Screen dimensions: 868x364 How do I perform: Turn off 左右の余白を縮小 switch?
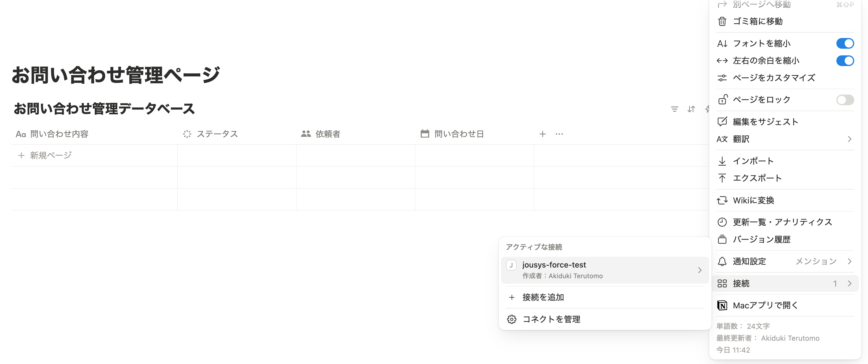[845, 61]
